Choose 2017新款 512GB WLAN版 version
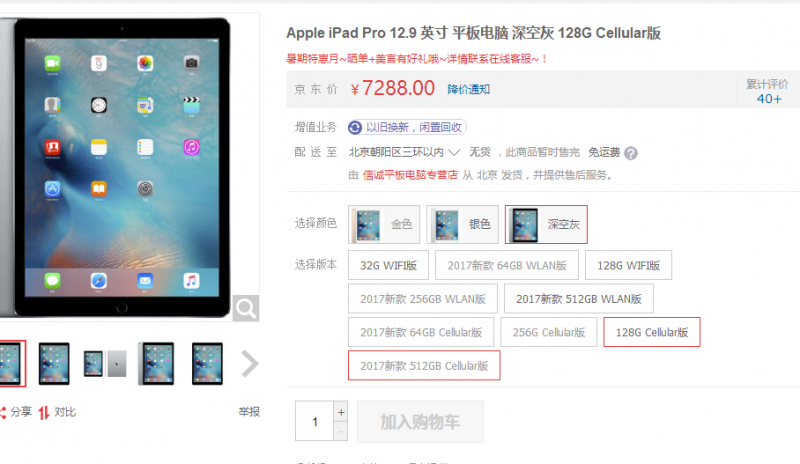Screen dimensions: 800x464 click(x=579, y=299)
